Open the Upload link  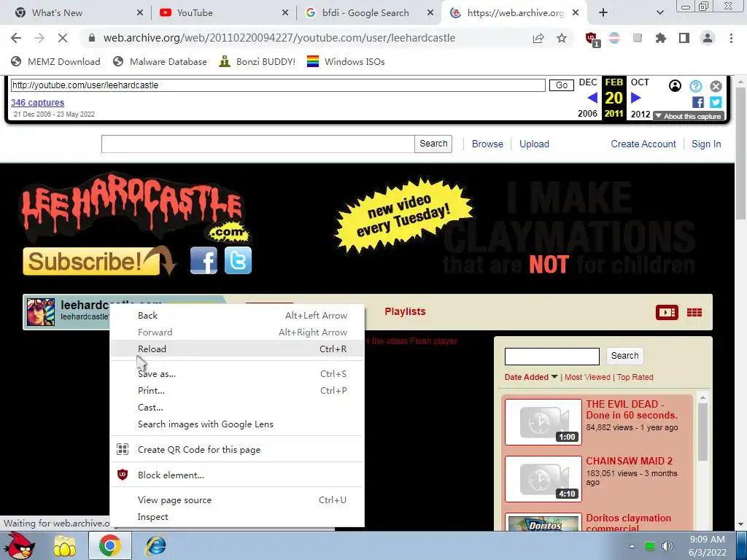534,144
